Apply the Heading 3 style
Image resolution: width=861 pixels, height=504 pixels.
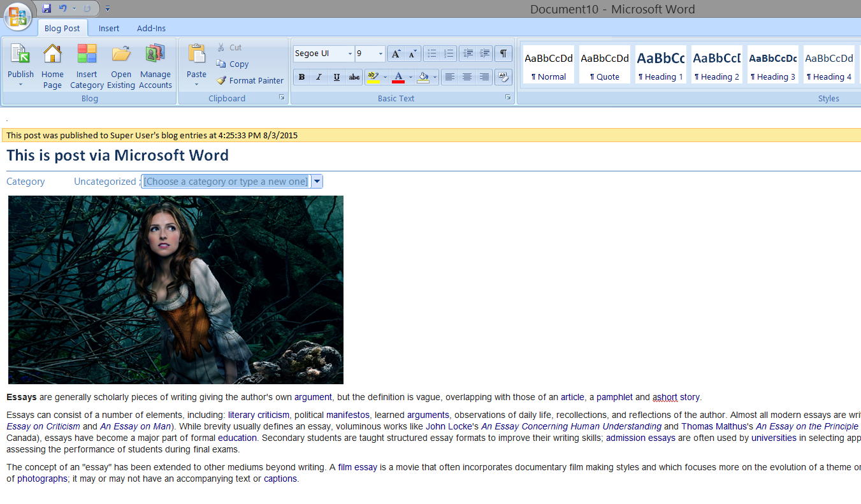click(773, 64)
